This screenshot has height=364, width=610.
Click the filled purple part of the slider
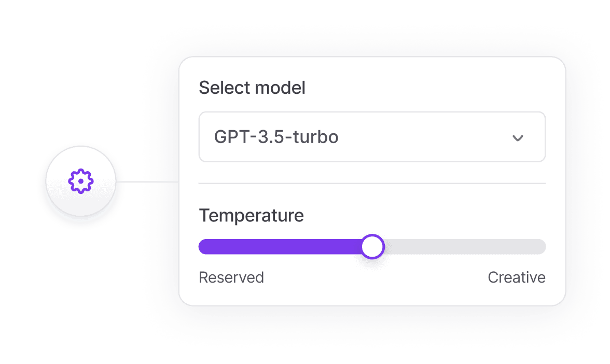(280, 247)
